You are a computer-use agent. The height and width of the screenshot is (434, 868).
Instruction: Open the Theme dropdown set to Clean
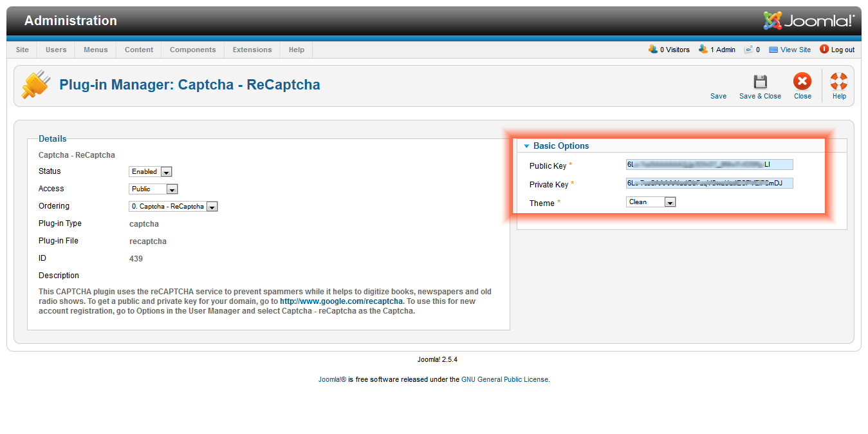click(x=651, y=202)
